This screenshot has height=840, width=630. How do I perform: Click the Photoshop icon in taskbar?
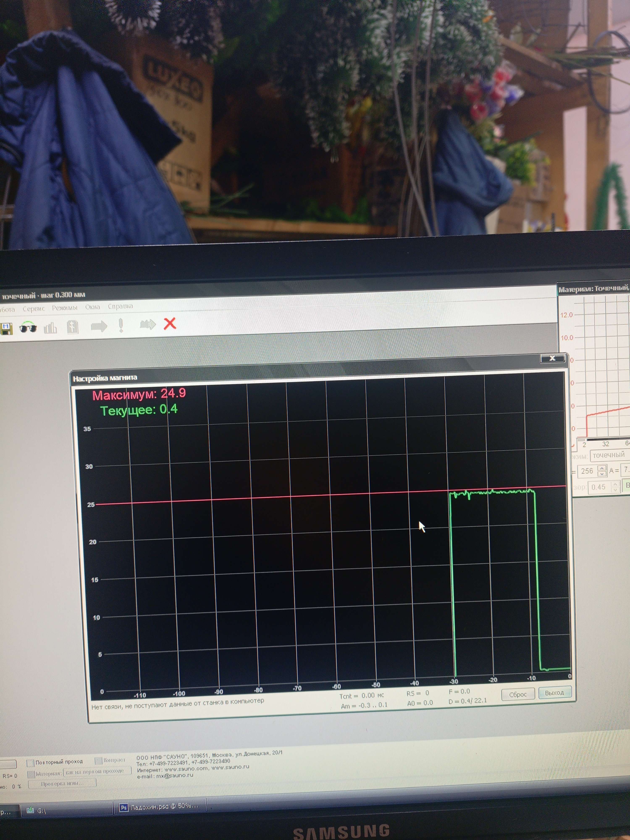tap(124, 808)
